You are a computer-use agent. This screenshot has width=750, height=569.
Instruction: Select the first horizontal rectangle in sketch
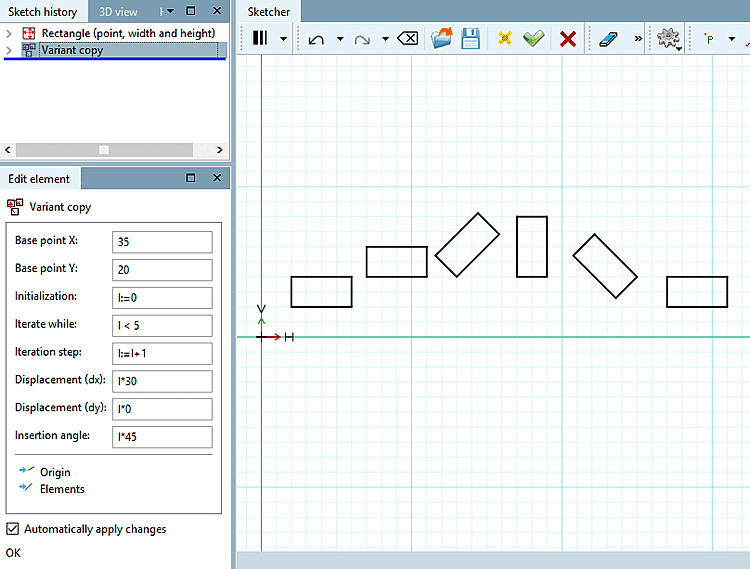(x=321, y=292)
